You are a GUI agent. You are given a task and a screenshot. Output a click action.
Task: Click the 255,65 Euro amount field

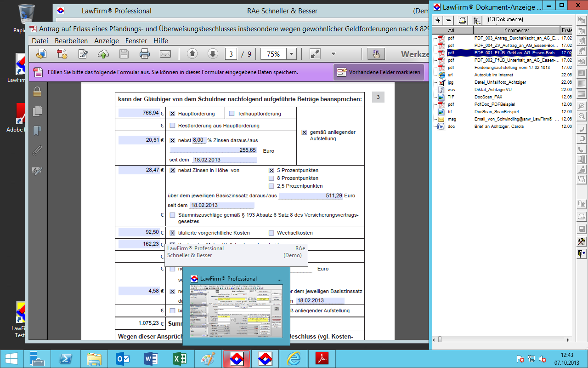214,150
